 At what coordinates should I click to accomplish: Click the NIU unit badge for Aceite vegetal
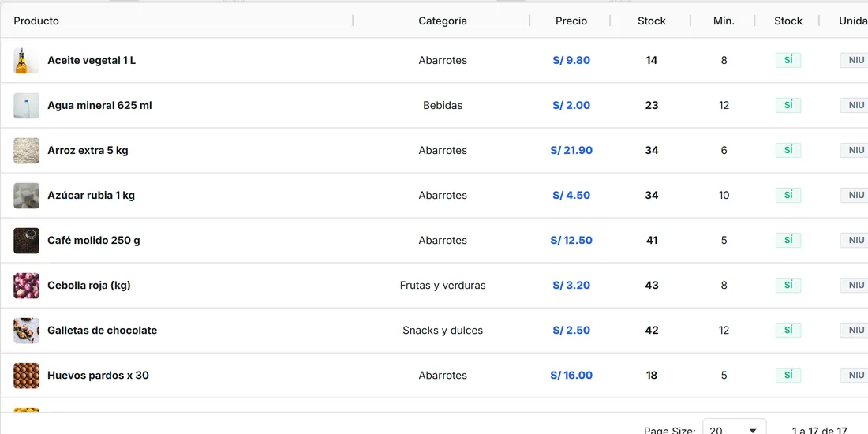[854, 60]
